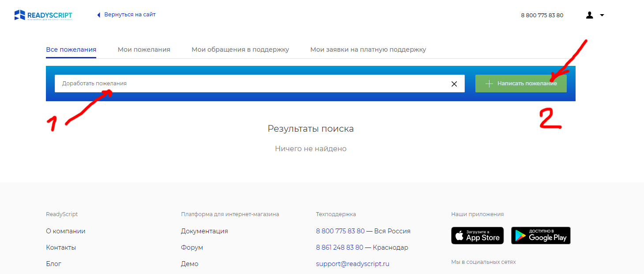Select Мои обращения в поддержку tab
The height and width of the screenshot is (274, 644).
pyautogui.click(x=240, y=49)
